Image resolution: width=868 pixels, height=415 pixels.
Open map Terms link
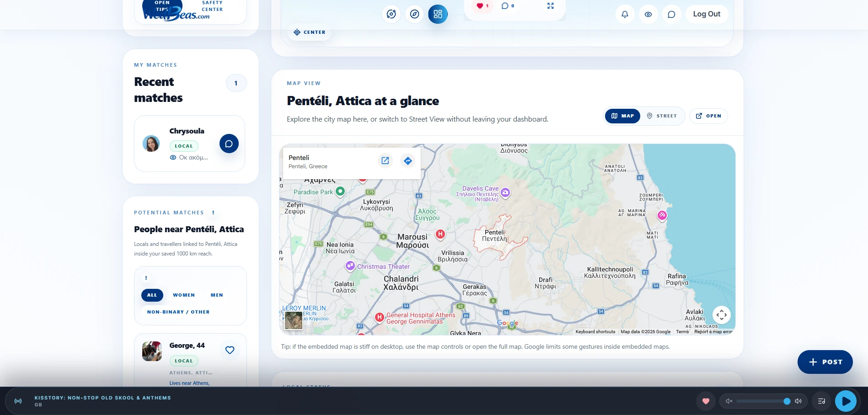click(682, 332)
